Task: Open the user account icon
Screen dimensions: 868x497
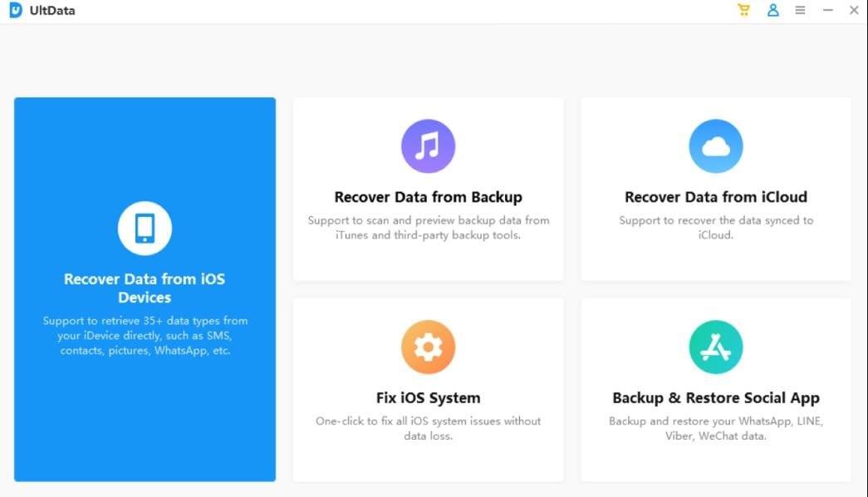Action: 772,10
